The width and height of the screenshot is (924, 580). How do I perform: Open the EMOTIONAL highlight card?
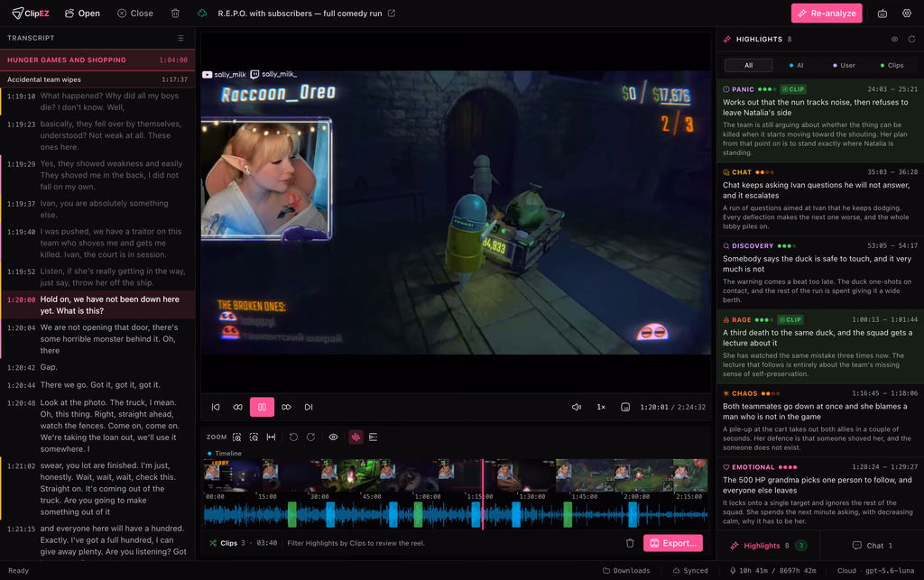click(x=820, y=494)
